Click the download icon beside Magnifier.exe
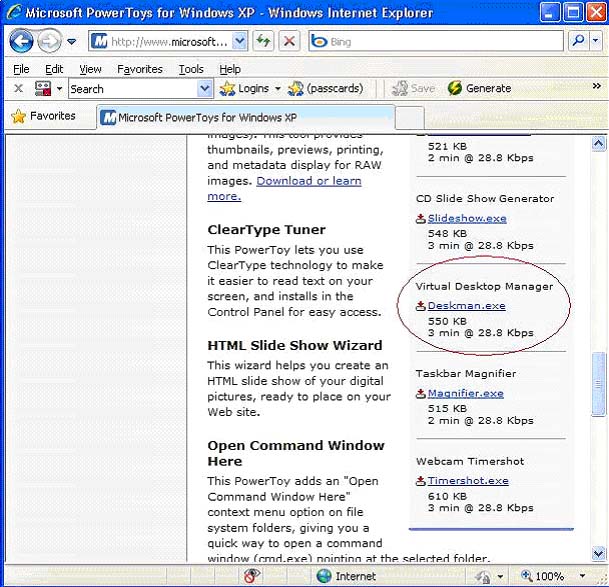609x587 pixels. coord(421,394)
